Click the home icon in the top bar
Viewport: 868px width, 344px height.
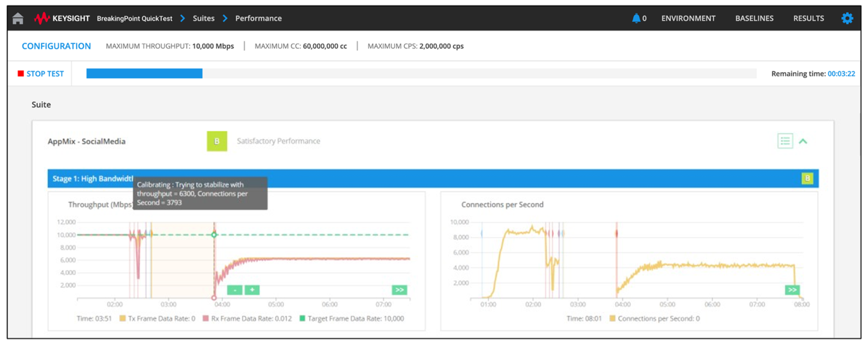point(17,18)
